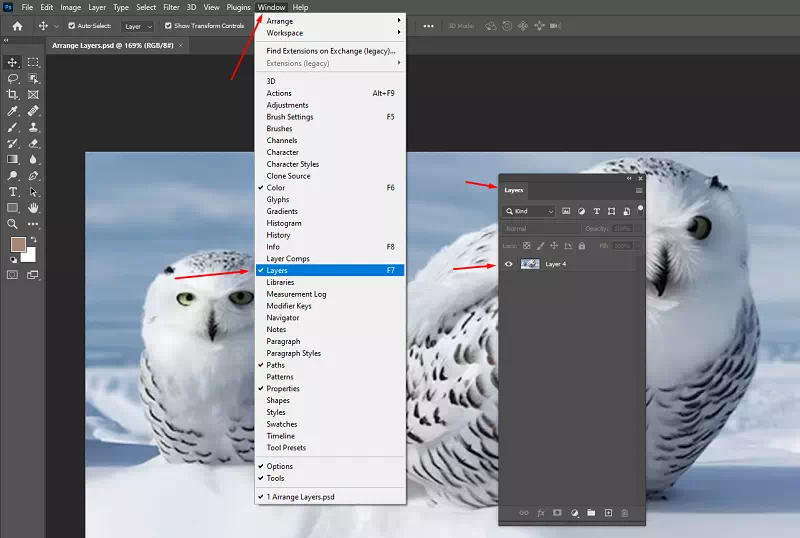This screenshot has height=538, width=800.
Task: Choose the Object Selection tool
Action: [33, 79]
